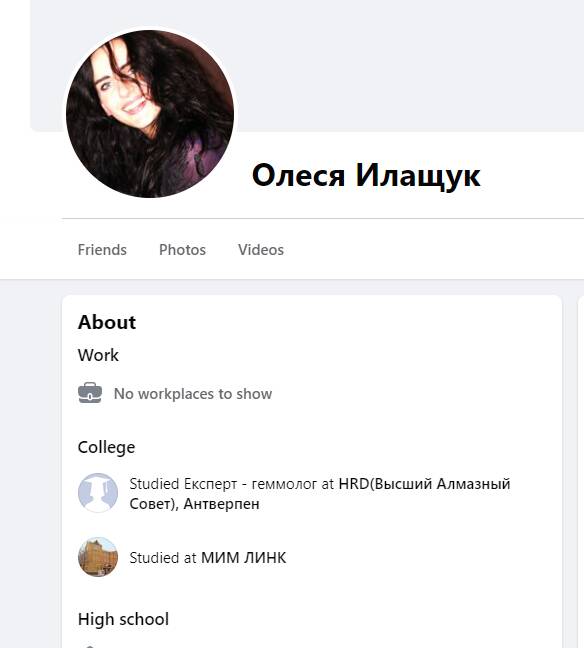Image resolution: width=584 pixels, height=648 pixels.
Task: Select the High school subsection heading
Action: [x=123, y=619]
